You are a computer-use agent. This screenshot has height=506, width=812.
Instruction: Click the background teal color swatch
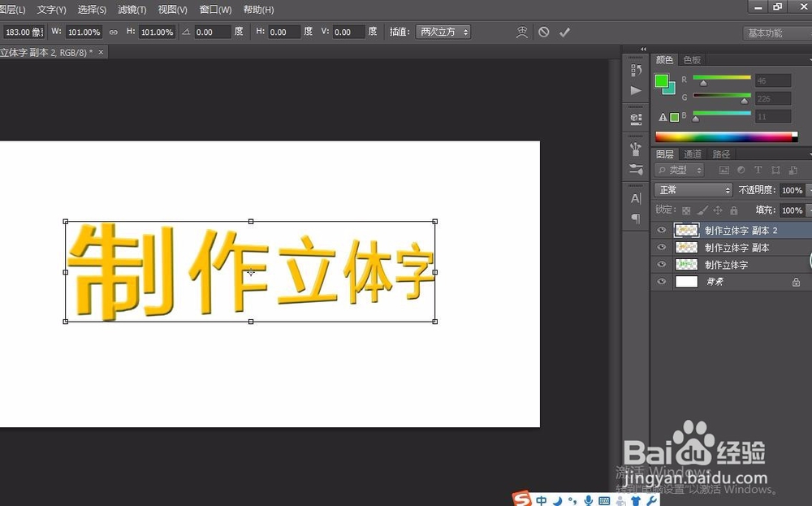click(671, 89)
